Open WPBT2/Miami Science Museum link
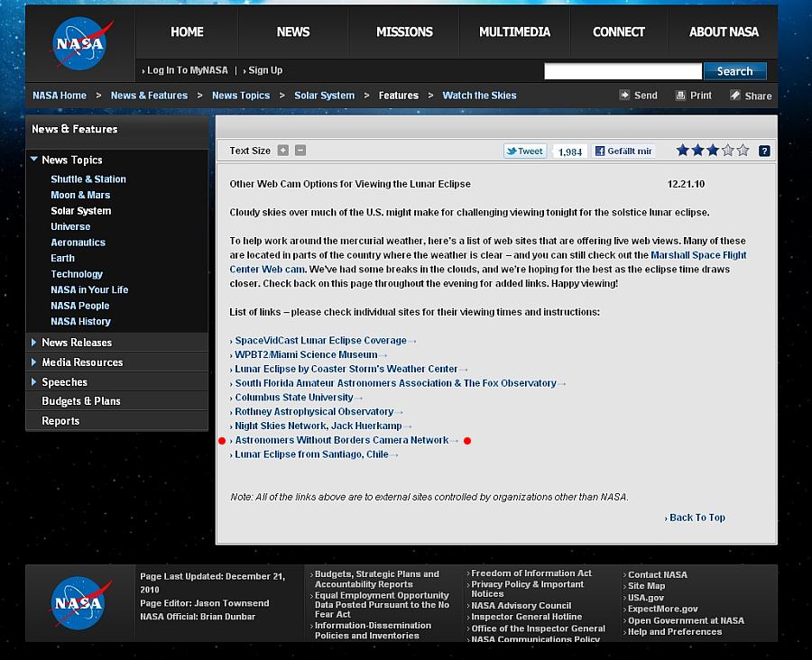This screenshot has height=660, width=812. coord(306,354)
